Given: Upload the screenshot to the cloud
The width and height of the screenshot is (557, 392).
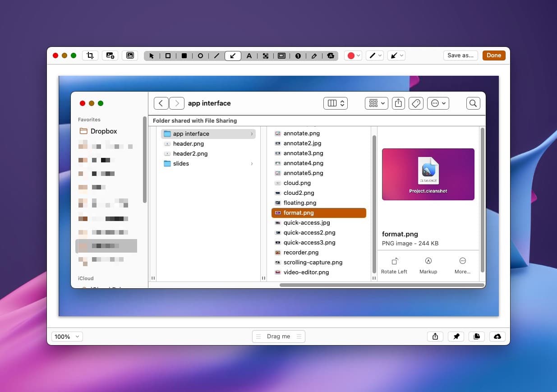Looking at the screenshot, I should (x=497, y=337).
